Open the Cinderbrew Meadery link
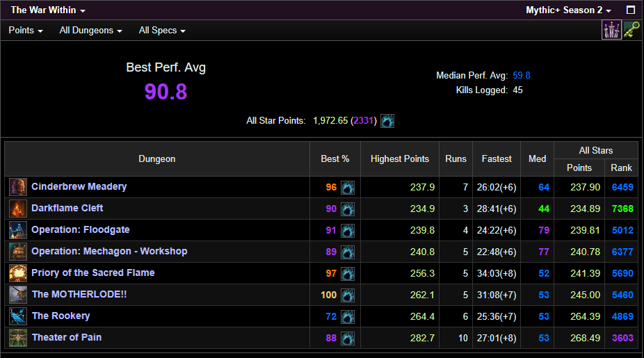The width and height of the screenshot is (644, 358). (x=79, y=187)
